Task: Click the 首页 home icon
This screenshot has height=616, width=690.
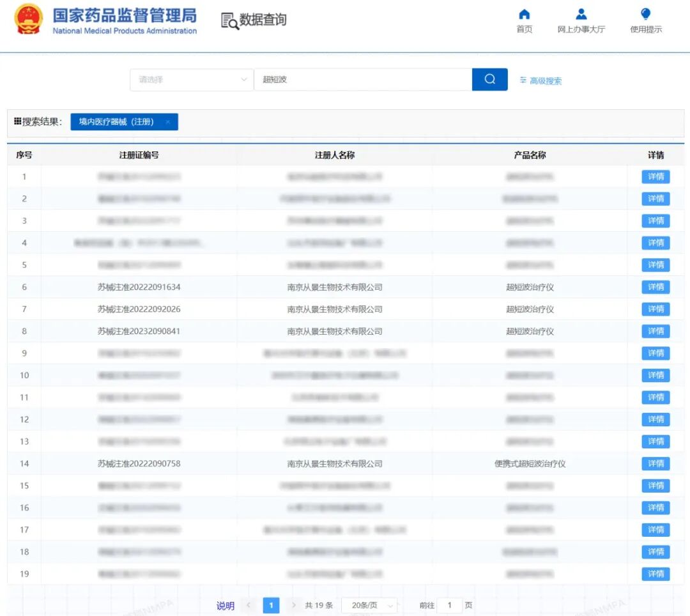Action: click(x=524, y=13)
